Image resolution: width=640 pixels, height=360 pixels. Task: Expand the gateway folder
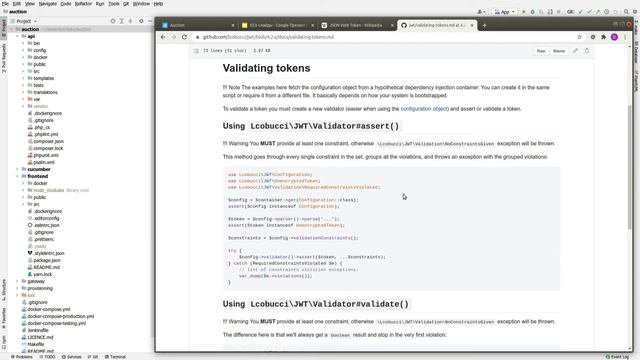[x=18, y=281]
